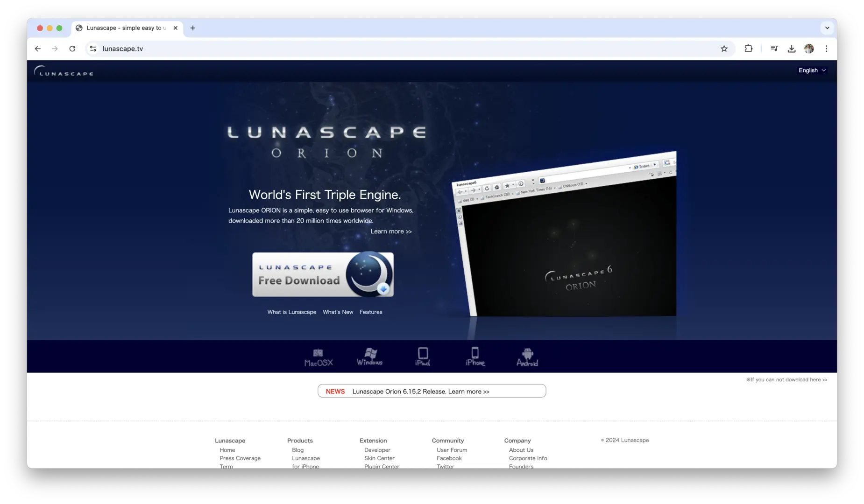The height and width of the screenshot is (504, 864).
Task: Click the © 2024 Lunascape text
Action: tap(624, 440)
